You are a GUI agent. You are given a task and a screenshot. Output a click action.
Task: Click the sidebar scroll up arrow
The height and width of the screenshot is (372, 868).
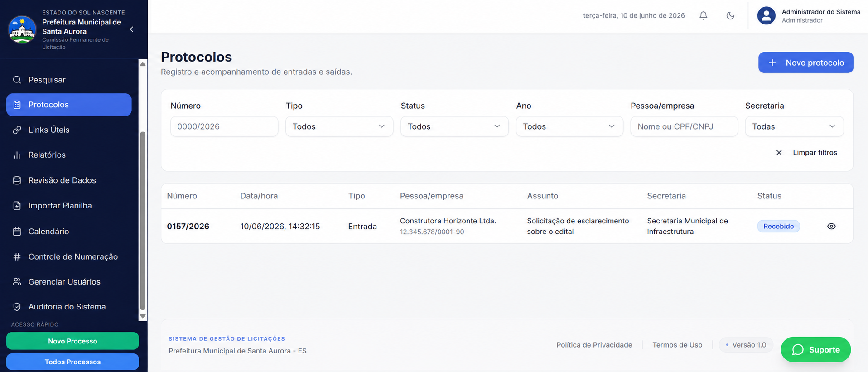[143, 64]
